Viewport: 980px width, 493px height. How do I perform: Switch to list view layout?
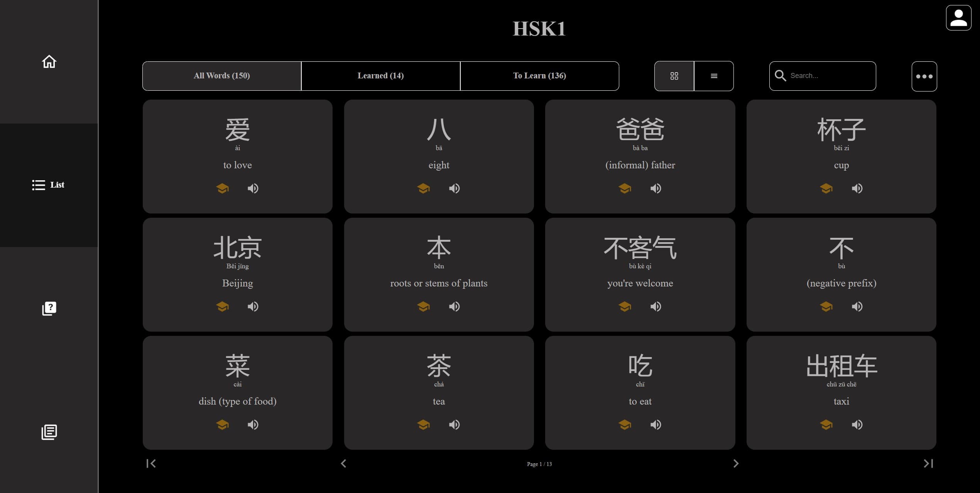pyautogui.click(x=714, y=76)
